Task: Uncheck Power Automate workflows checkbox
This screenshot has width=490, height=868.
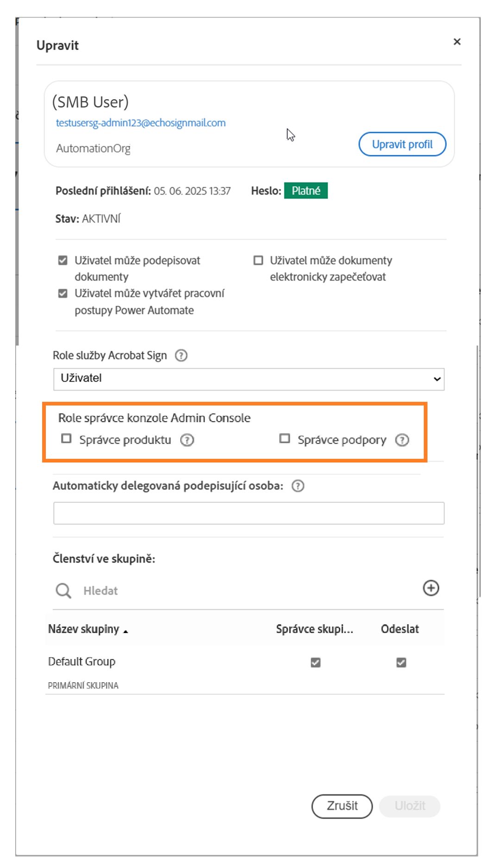Action: (63, 293)
